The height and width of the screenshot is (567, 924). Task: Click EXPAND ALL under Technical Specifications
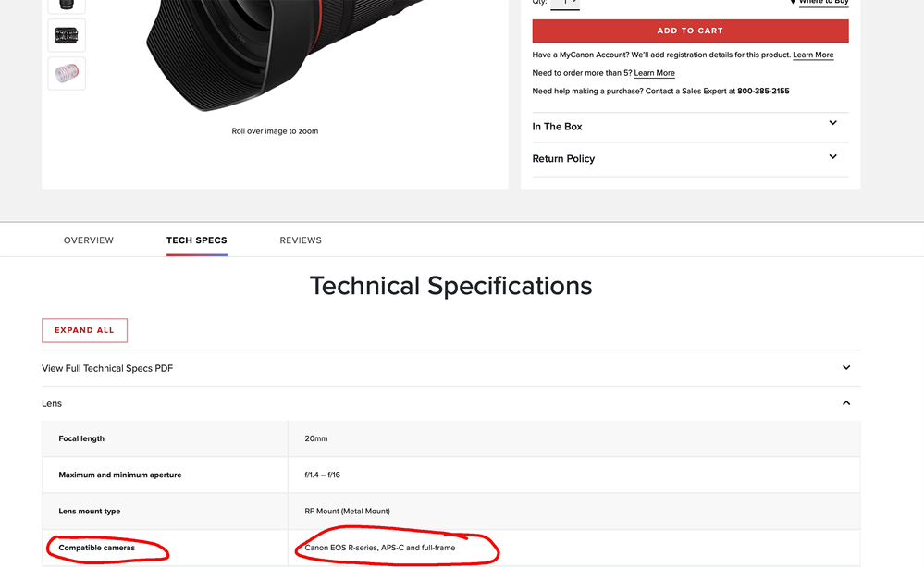click(x=84, y=330)
